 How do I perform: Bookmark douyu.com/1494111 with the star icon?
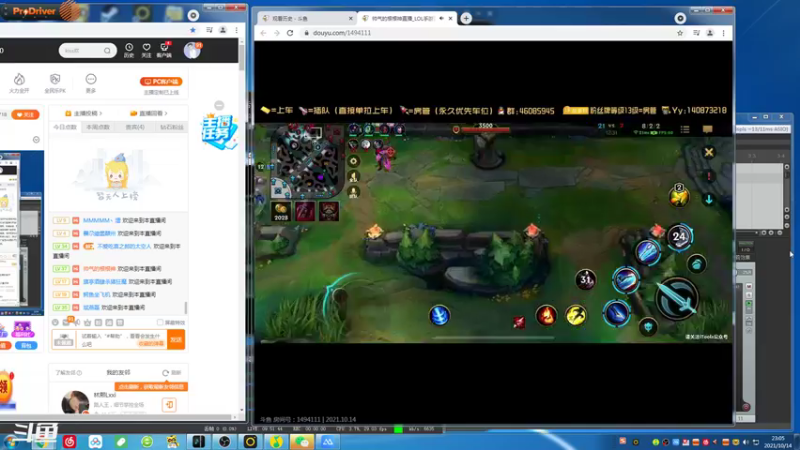680,33
